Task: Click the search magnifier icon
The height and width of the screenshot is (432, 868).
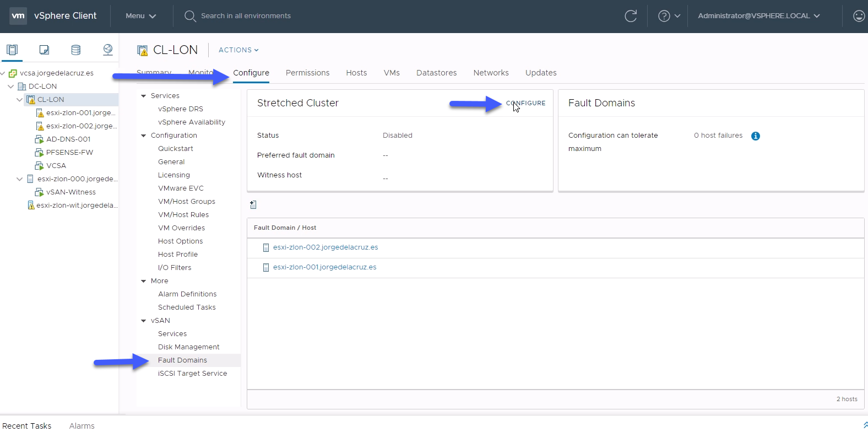Action: pos(190,16)
